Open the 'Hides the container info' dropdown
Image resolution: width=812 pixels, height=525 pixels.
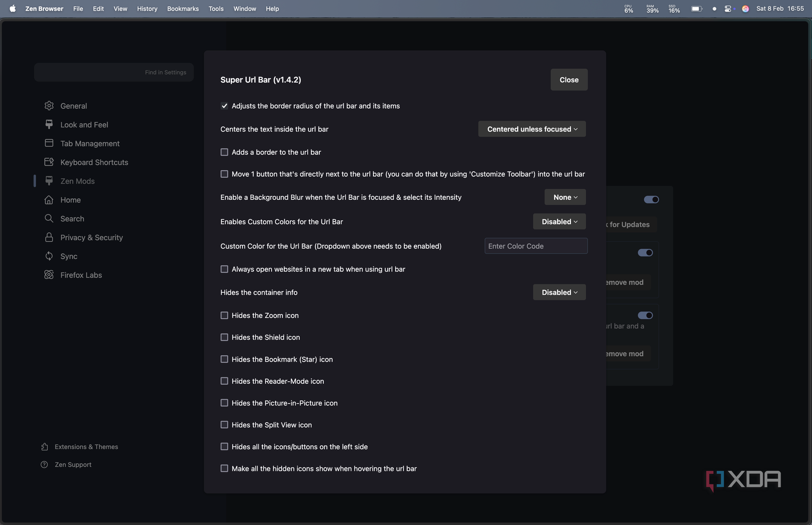(x=560, y=292)
